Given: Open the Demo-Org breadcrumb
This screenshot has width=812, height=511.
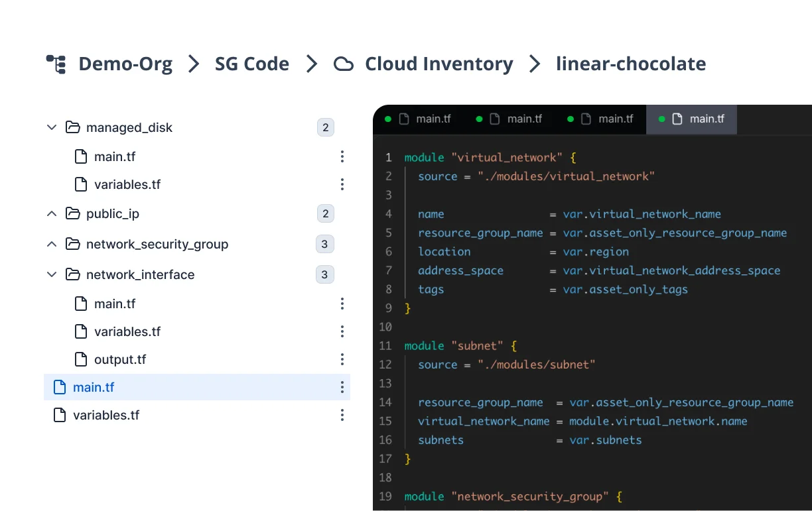Looking at the screenshot, I should (x=125, y=64).
